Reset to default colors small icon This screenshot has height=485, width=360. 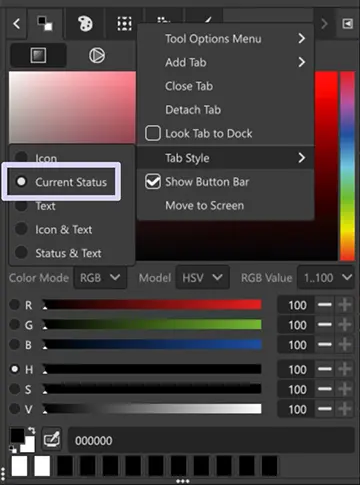(13, 449)
